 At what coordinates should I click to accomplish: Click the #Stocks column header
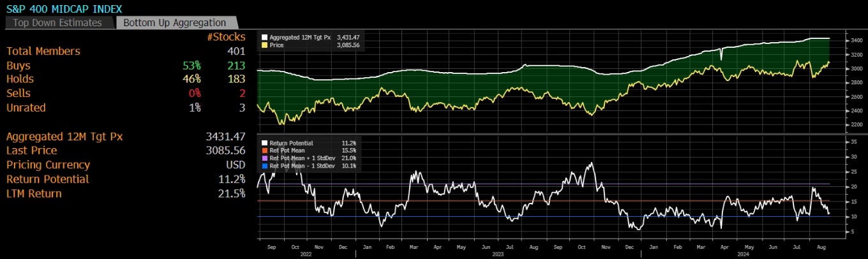[226, 37]
